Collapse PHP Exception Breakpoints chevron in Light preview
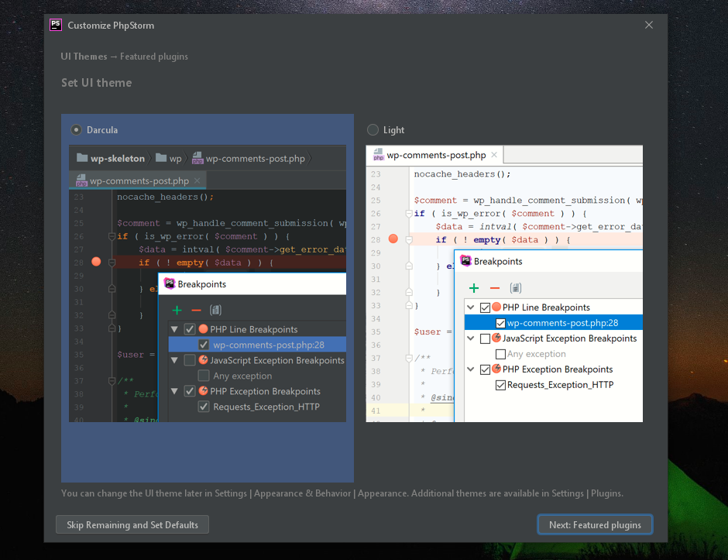 (471, 369)
